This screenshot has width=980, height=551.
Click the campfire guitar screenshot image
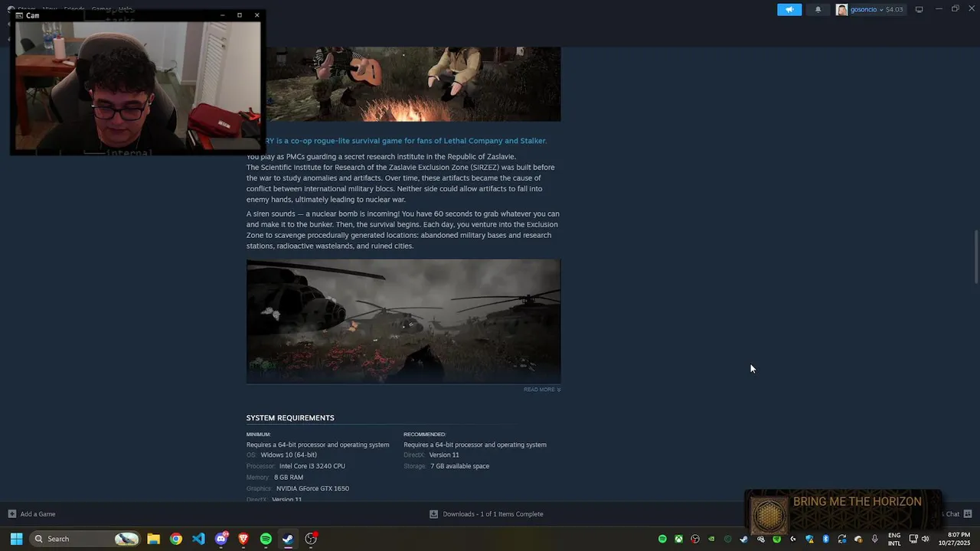click(413, 84)
